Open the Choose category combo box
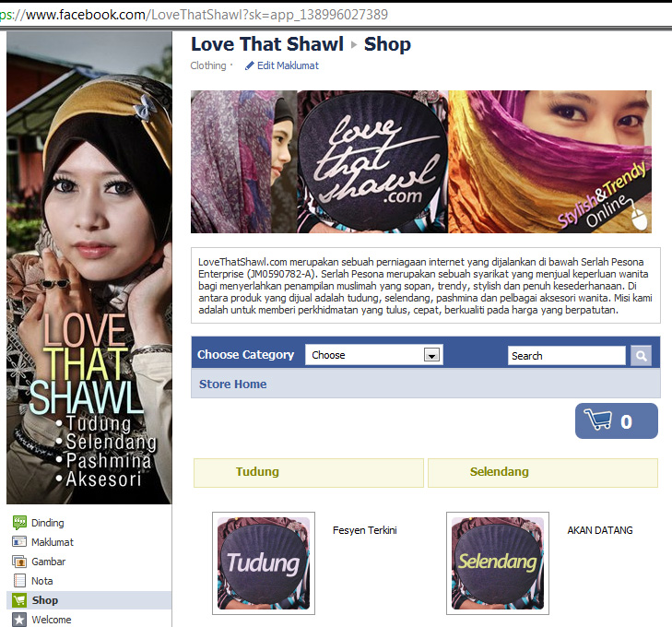This screenshot has width=672, height=627. 373,355
